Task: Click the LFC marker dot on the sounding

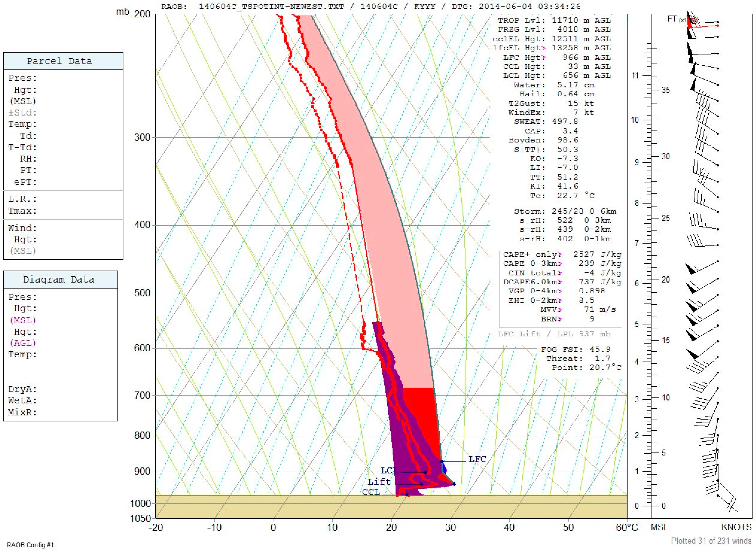Action: coord(442,462)
